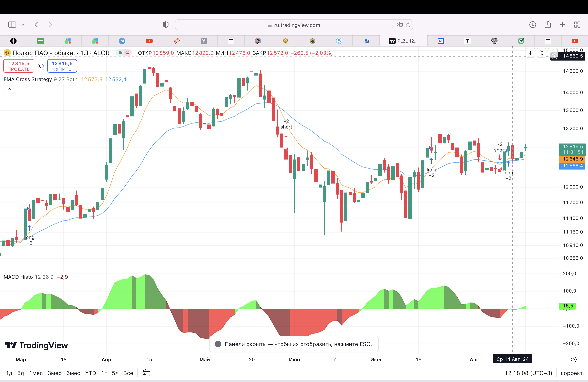588x382 pixels.
Task: Open chart time axis settings gear
Action: coord(574,359)
